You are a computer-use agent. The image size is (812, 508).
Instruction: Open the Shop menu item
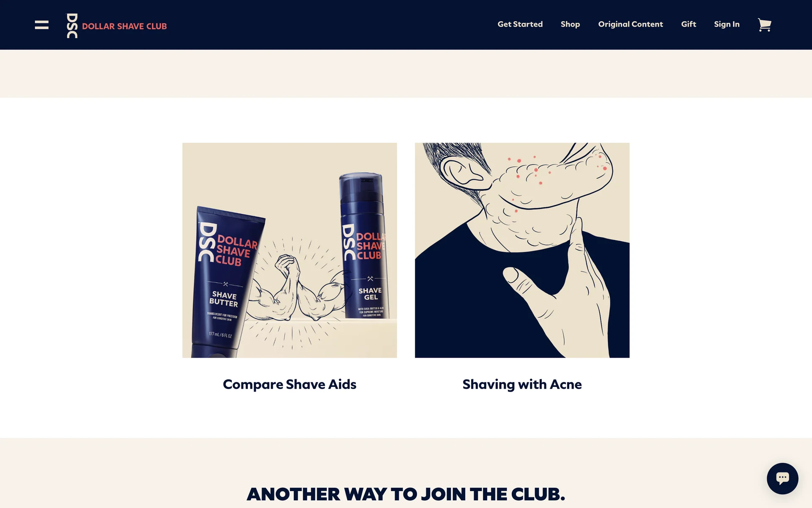[x=570, y=24]
